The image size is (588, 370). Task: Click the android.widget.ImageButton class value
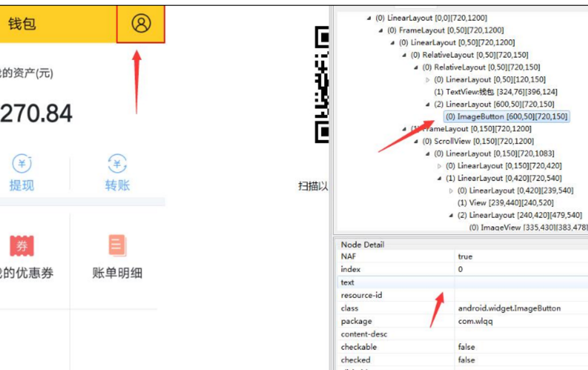point(509,308)
